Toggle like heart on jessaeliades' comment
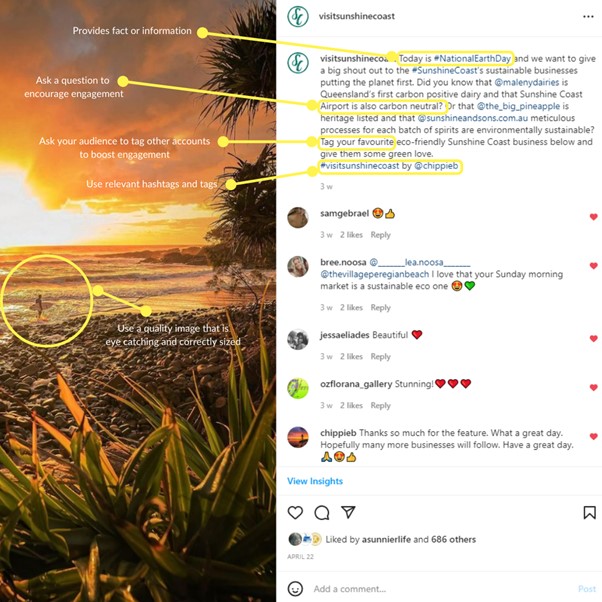The image size is (602, 602). (594, 338)
